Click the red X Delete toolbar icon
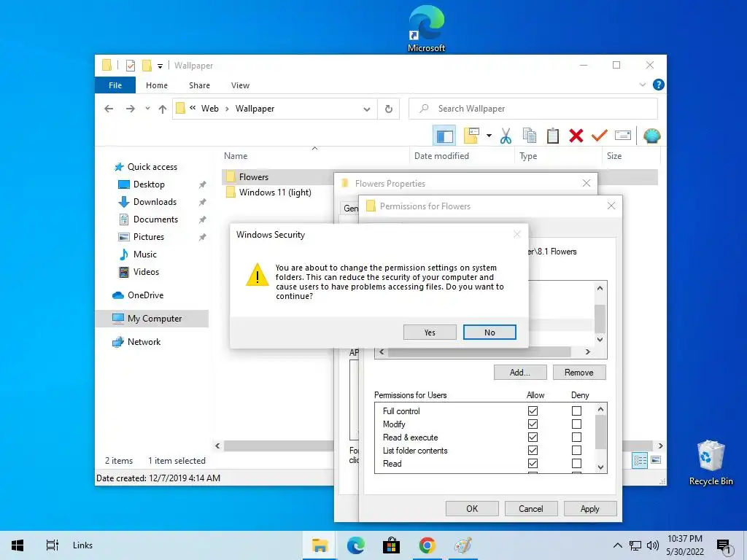This screenshot has width=747, height=560. click(x=576, y=136)
